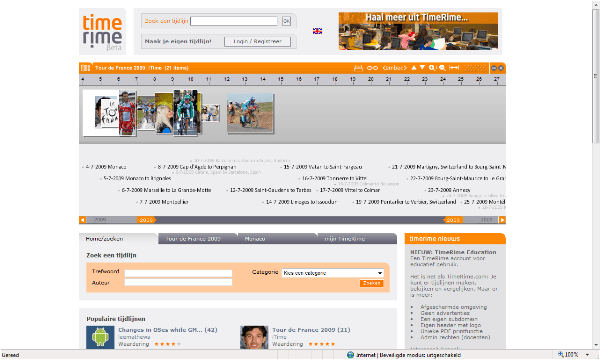
Task: Open the blonde woman thumbnail
Action: 164,114
